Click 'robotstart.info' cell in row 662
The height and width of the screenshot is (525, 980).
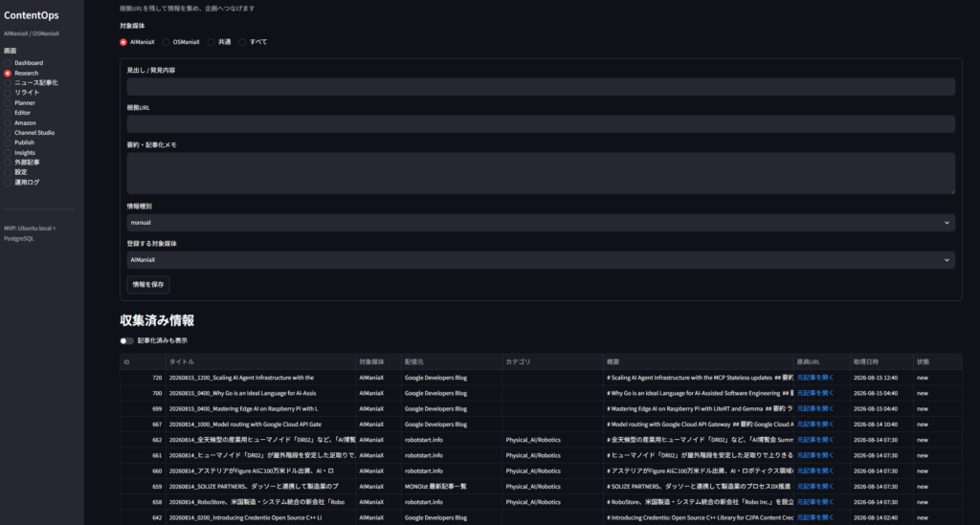tap(452, 440)
